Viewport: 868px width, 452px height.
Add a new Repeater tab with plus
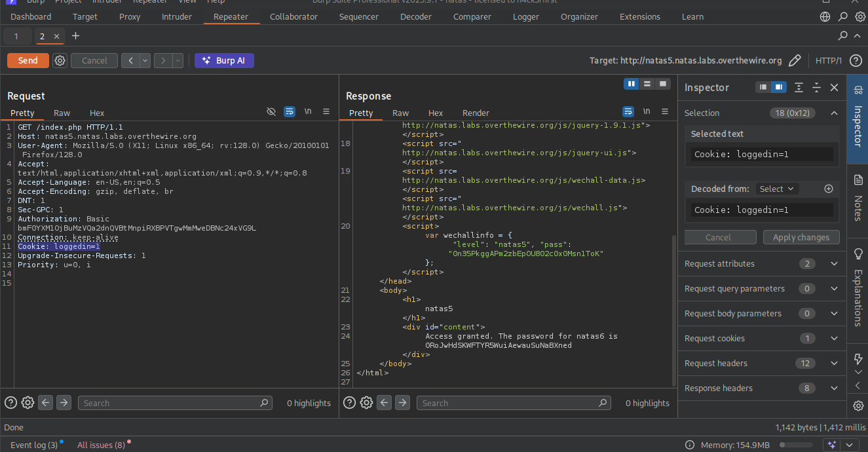(75, 36)
